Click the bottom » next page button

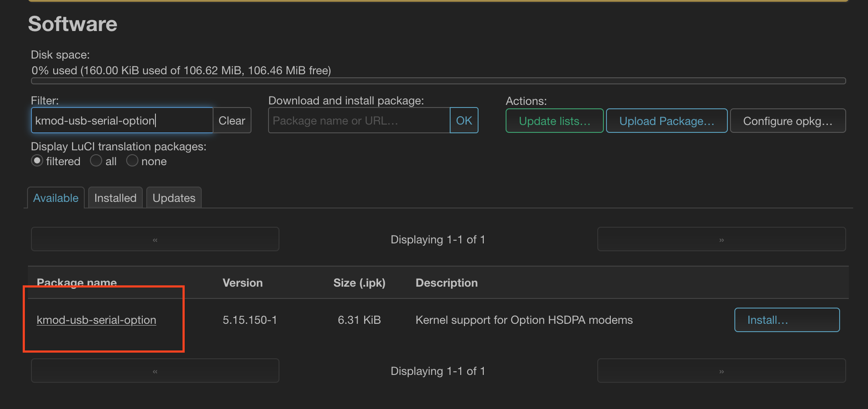pos(721,371)
